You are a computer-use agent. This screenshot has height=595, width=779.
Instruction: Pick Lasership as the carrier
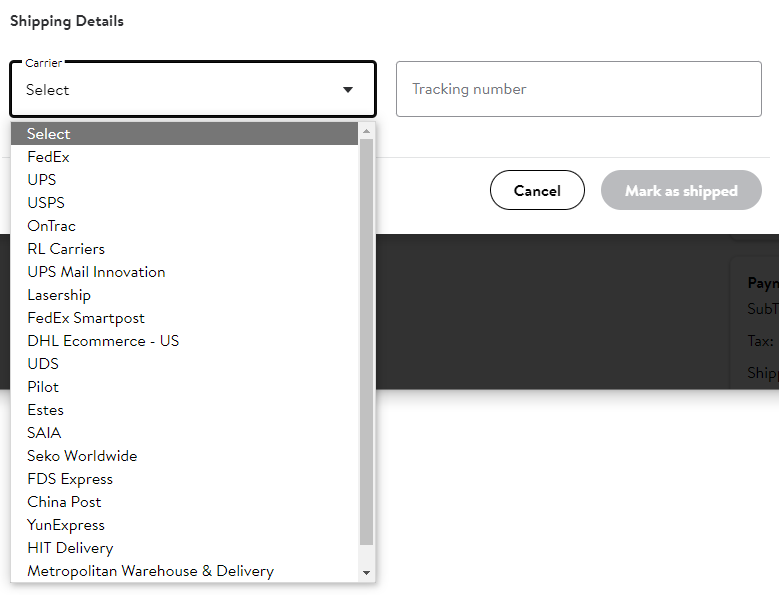pos(59,295)
